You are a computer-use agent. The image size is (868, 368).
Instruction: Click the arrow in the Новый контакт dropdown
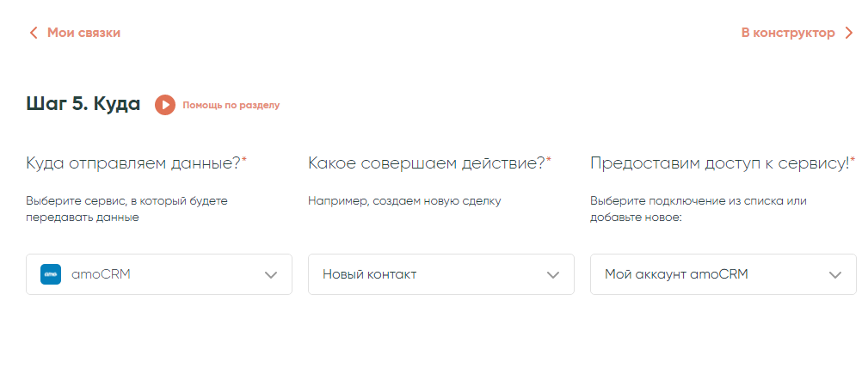[553, 275]
